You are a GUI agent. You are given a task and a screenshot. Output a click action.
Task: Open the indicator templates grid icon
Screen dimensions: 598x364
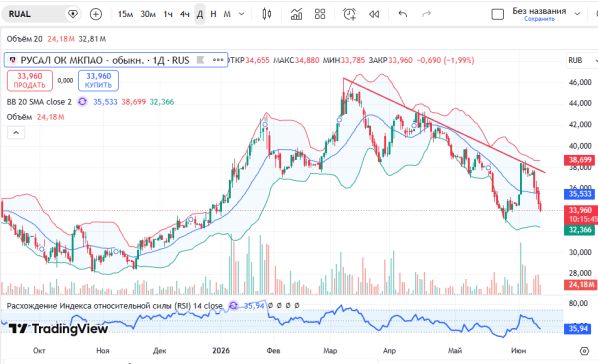[x=320, y=14]
